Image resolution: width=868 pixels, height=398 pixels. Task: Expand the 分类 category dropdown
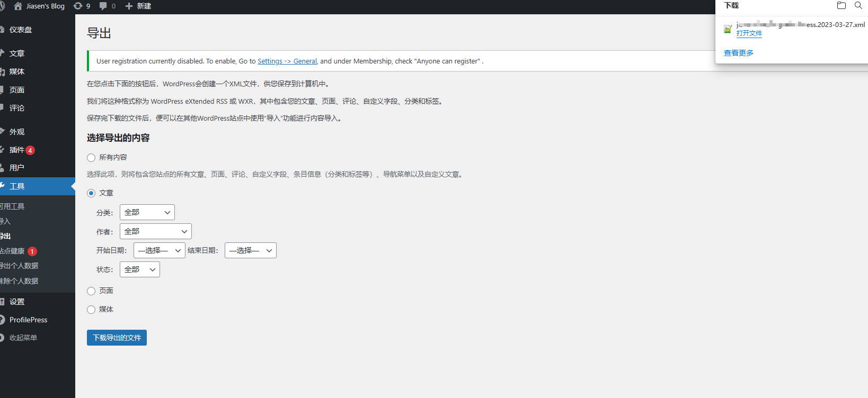click(x=147, y=212)
